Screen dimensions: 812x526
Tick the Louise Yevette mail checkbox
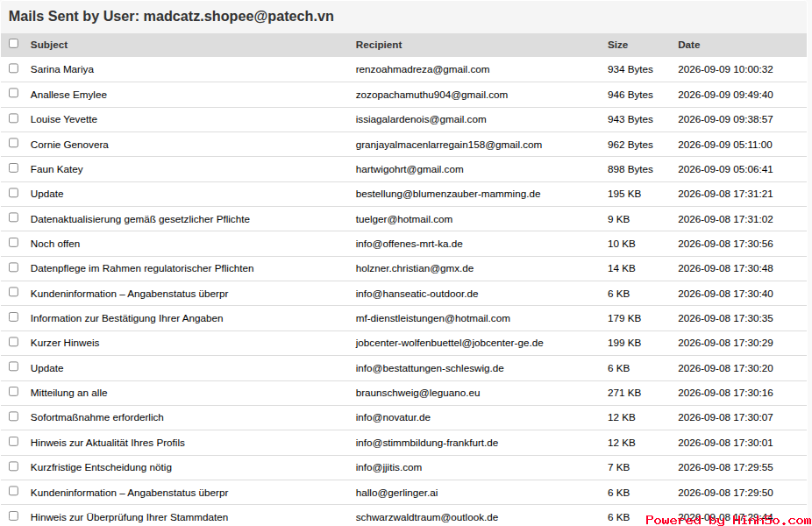coord(13,118)
